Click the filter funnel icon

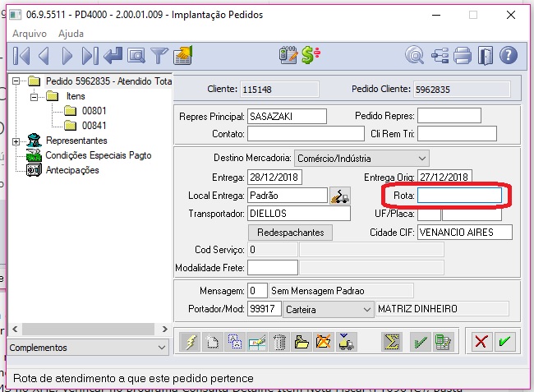pyautogui.click(x=159, y=56)
